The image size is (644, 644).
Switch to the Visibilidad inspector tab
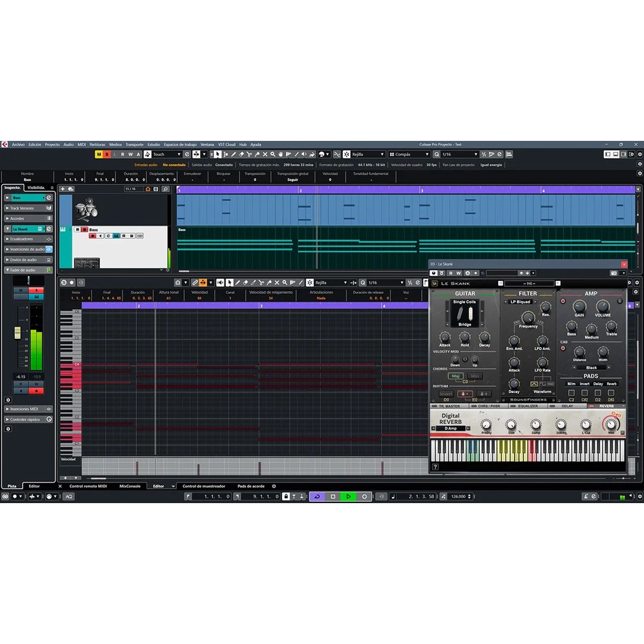coord(36,187)
